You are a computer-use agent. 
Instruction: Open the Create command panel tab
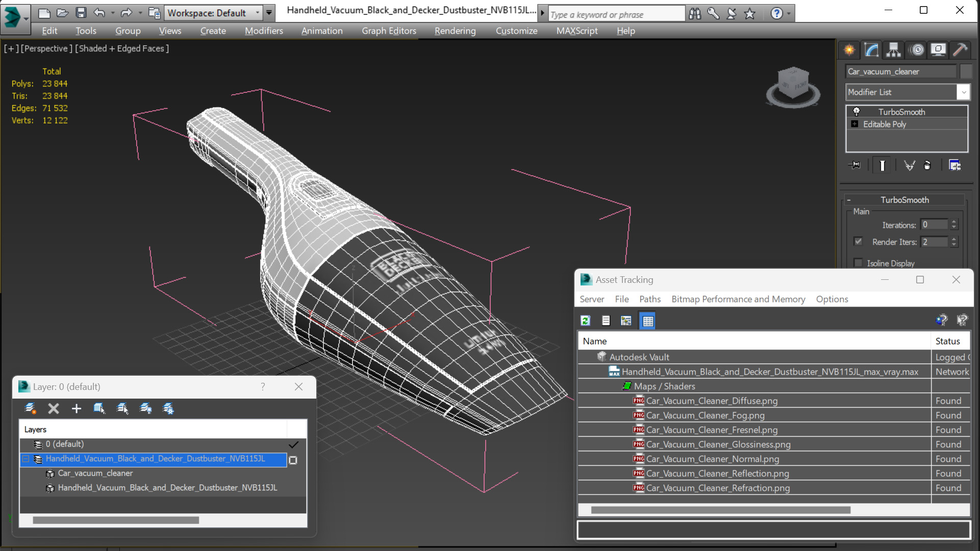pyautogui.click(x=849, y=49)
